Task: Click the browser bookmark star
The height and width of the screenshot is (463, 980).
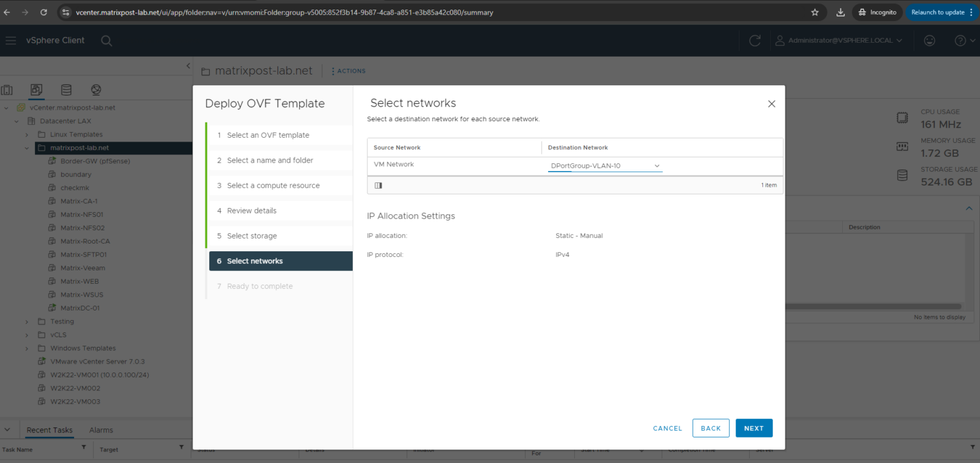Action: click(815, 11)
